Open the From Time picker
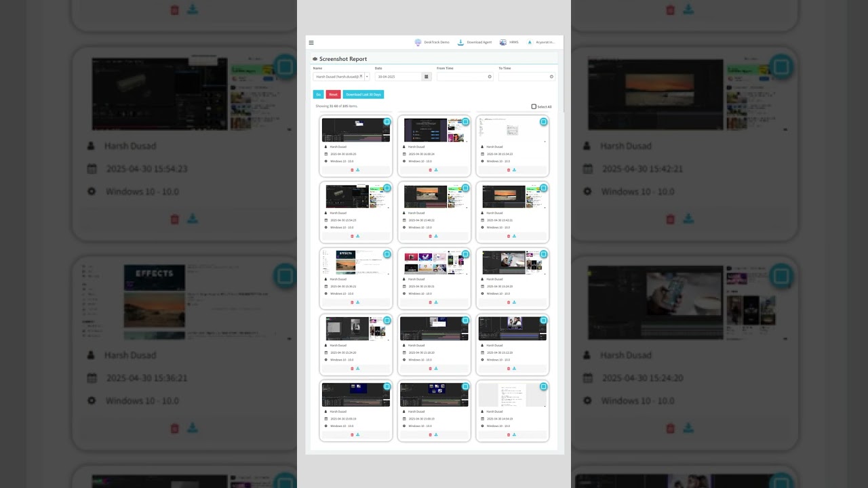 490,77
